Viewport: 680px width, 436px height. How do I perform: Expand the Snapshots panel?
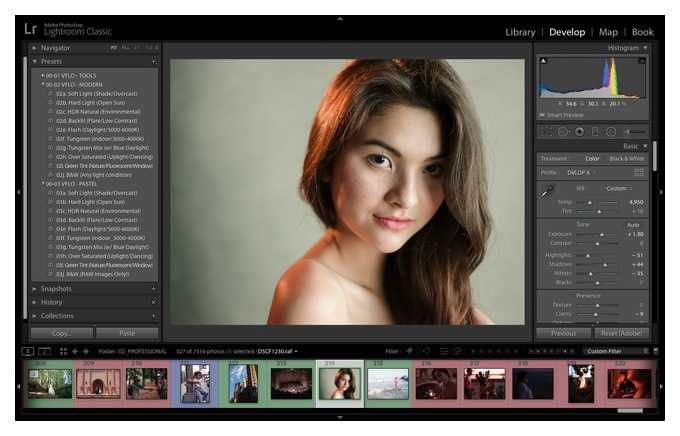coord(34,288)
